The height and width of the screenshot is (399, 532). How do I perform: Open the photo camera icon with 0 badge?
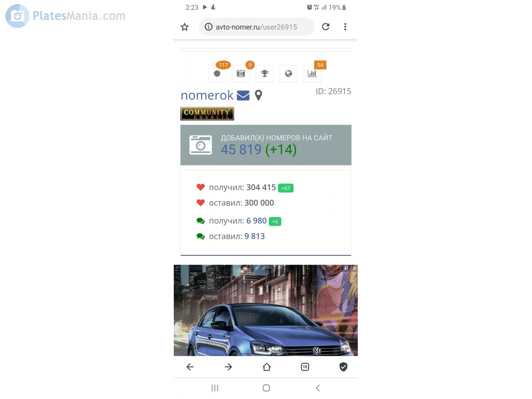click(x=241, y=74)
